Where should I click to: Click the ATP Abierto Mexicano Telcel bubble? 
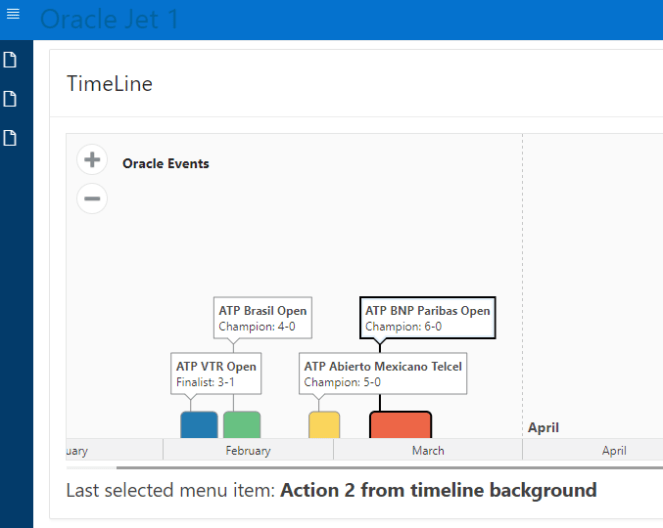(383, 374)
